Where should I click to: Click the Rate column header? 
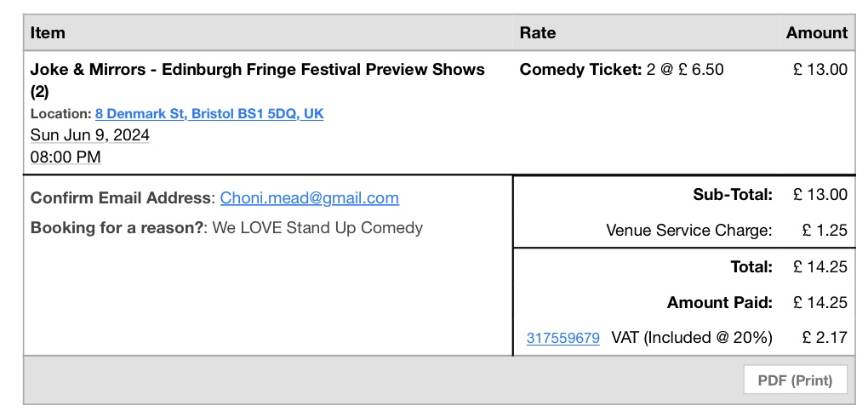[537, 33]
